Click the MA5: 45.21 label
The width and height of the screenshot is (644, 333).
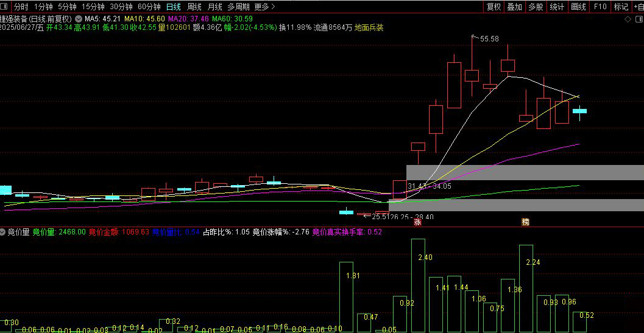coord(102,19)
